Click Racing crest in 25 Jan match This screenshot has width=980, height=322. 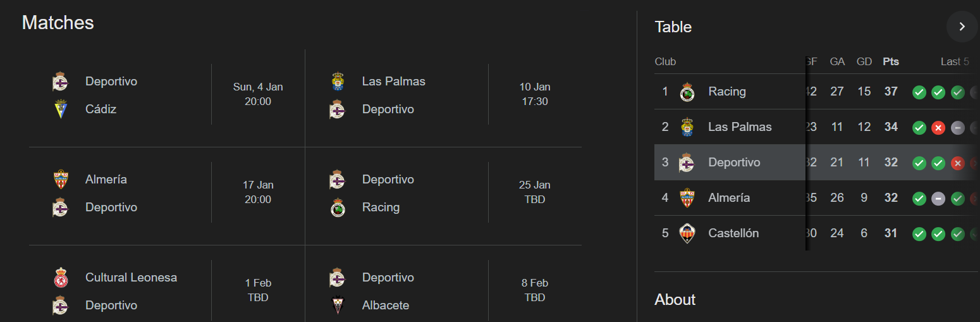(x=337, y=207)
